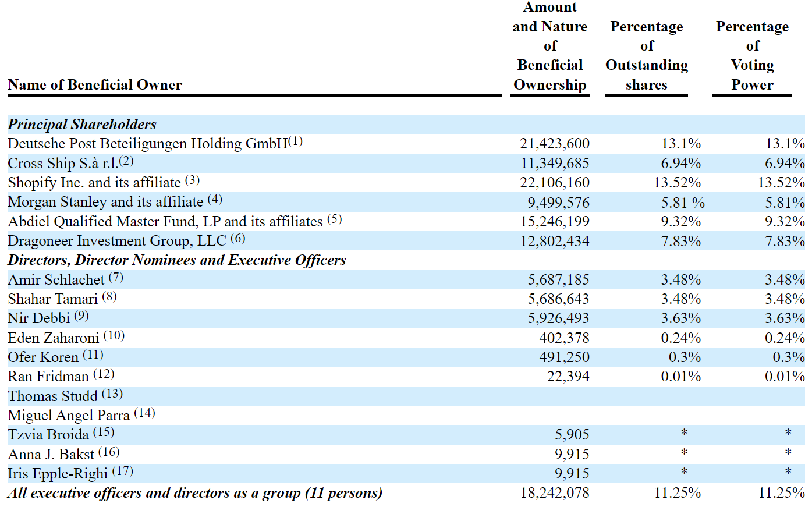Click the 491,250 shares value
The image size is (812, 514).
point(564,357)
